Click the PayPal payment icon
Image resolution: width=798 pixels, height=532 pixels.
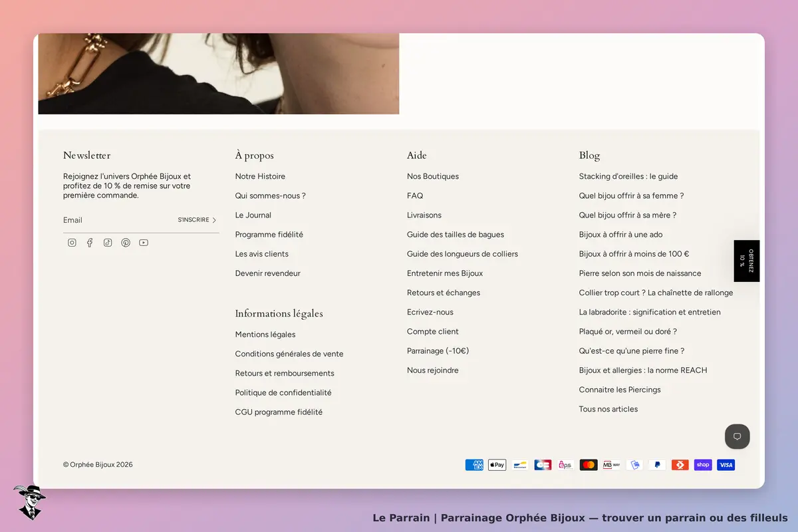[657, 465]
